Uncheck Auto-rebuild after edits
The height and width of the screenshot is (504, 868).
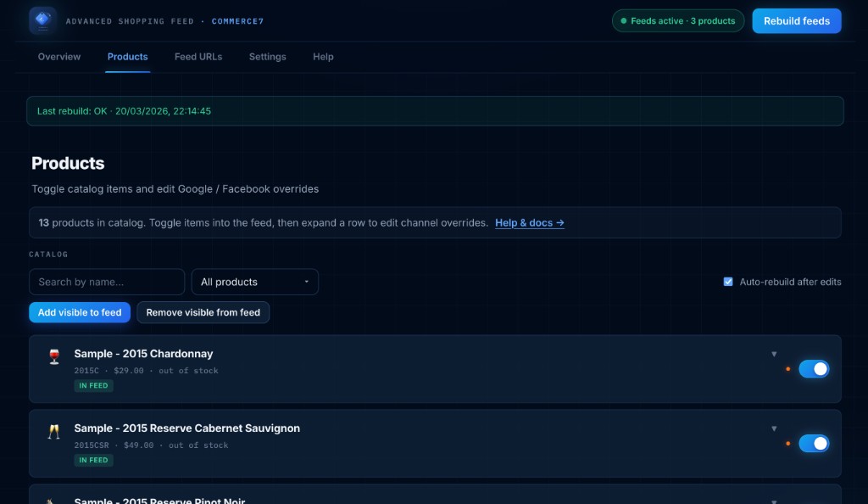coord(726,282)
